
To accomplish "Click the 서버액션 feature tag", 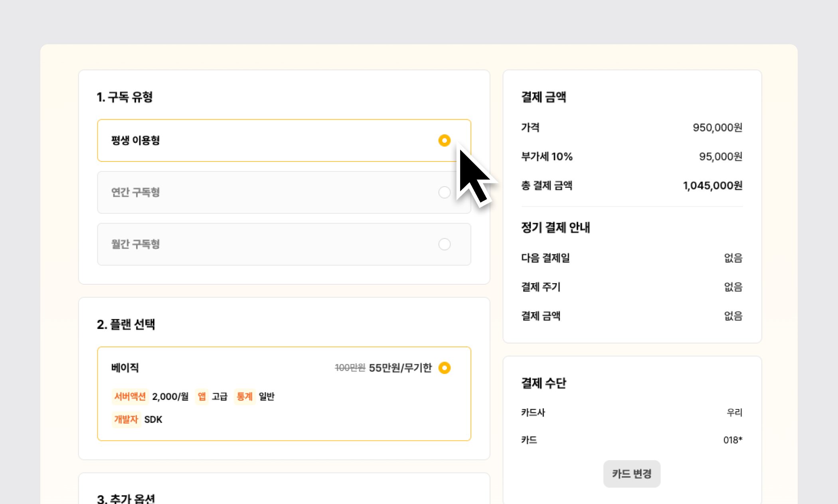I will pos(130,396).
